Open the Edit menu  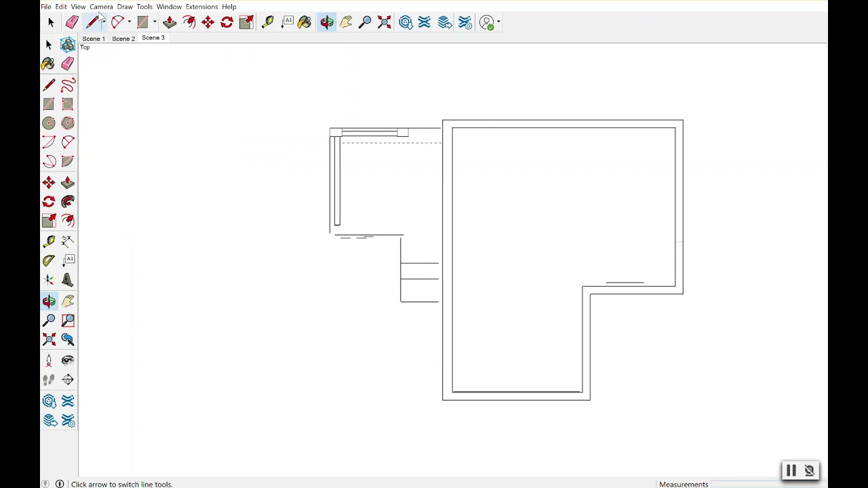[x=61, y=7]
